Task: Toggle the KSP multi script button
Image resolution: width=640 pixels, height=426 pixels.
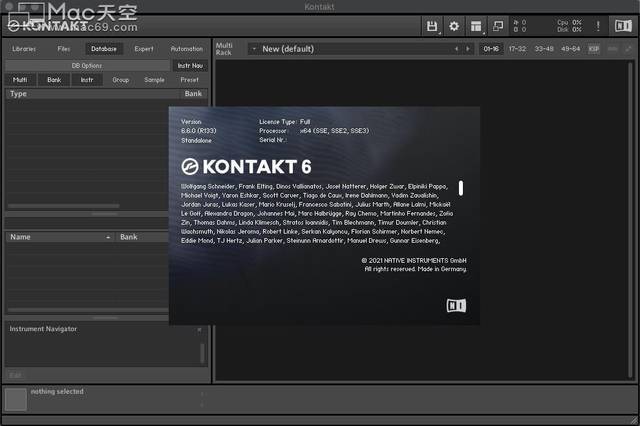Action: [x=593, y=49]
